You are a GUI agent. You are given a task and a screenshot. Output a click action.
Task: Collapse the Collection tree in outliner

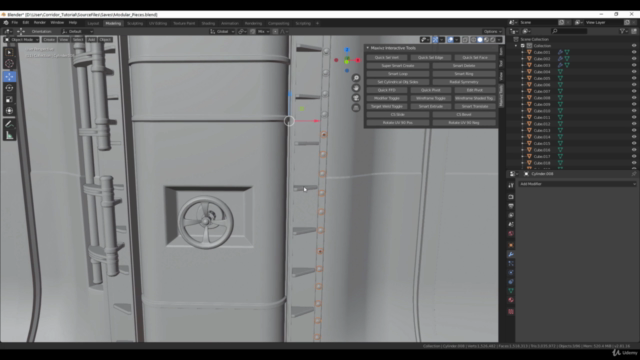[x=516, y=46]
